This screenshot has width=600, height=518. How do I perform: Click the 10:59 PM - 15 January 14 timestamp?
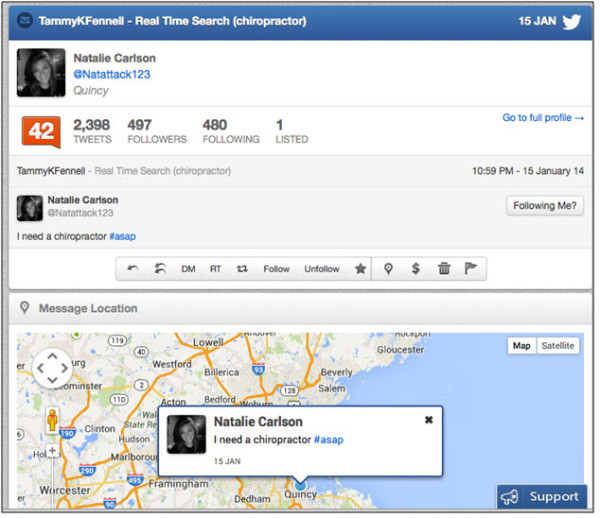(x=528, y=171)
